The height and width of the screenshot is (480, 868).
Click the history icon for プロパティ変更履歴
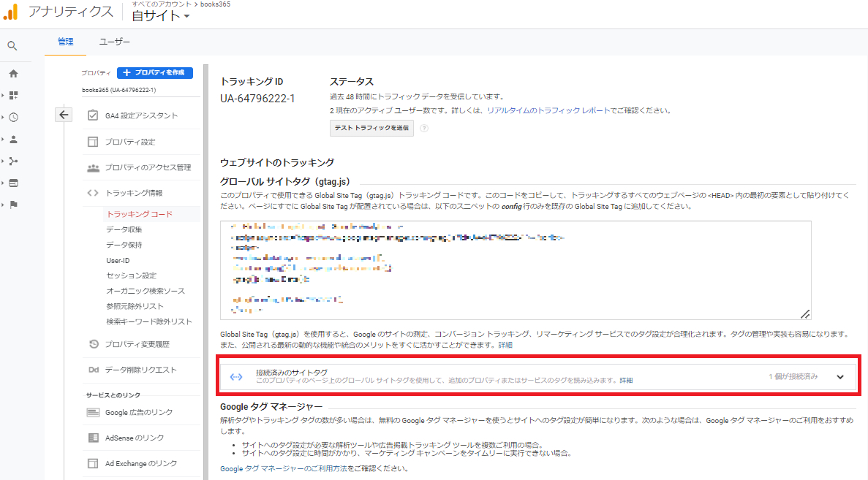coord(94,344)
